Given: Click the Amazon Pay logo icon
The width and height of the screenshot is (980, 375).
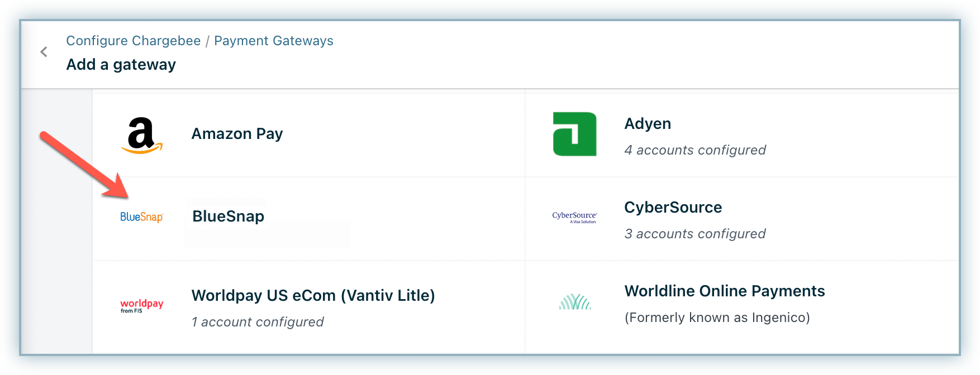Looking at the screenshot, I should (x=142, y=135).
